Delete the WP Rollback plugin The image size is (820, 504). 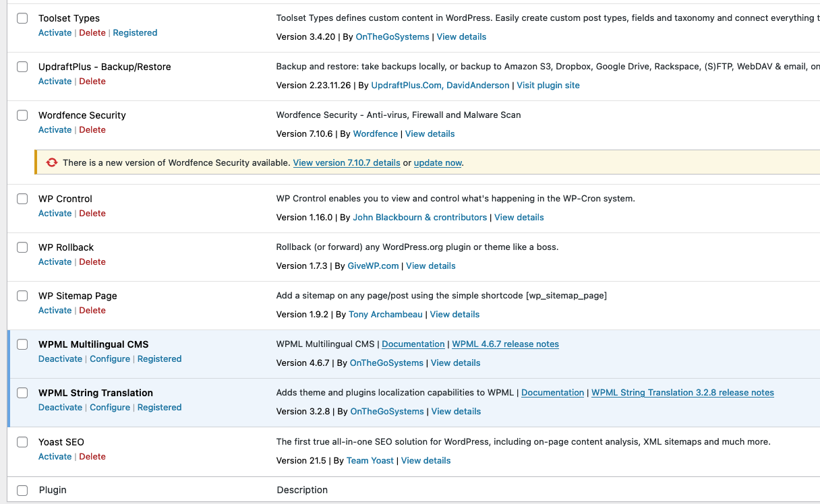[x=92, y=261]
